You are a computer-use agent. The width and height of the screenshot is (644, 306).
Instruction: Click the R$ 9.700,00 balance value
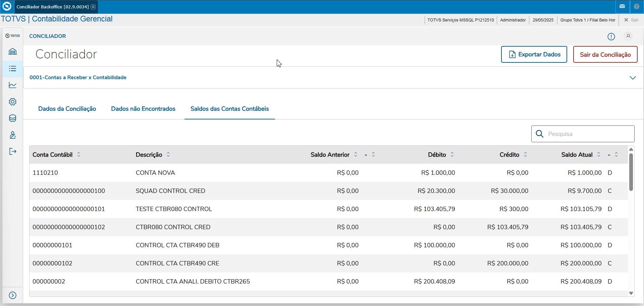(x=585, y=191)
